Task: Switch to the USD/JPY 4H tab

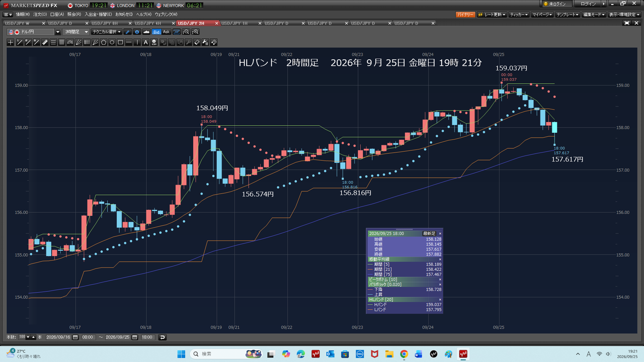Action: (x=150, y=23)
